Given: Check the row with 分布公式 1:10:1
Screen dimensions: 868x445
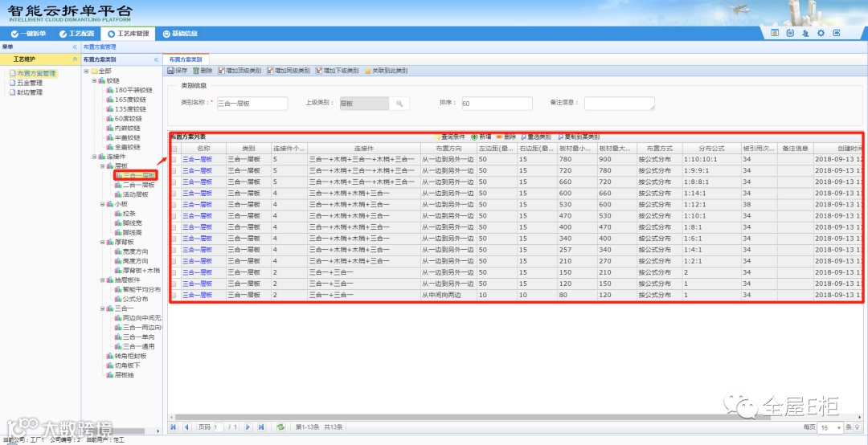Looking at the screenshot, I should 174,216.
